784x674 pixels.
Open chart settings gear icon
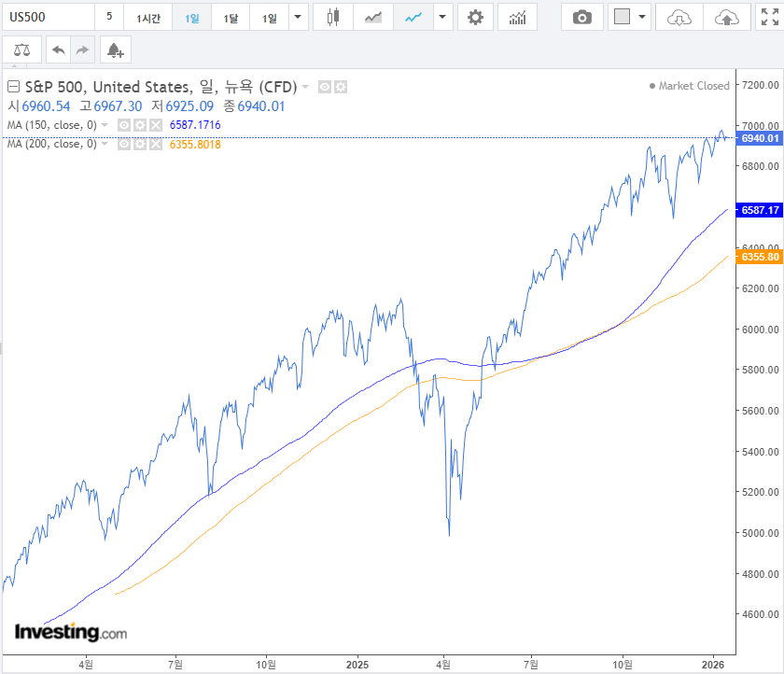[475, 17]
